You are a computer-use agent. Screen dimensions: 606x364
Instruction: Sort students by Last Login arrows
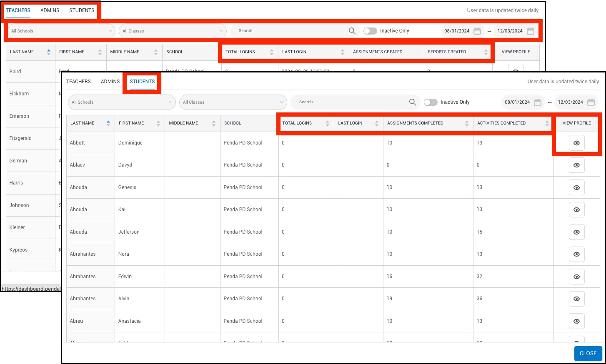tap(377, 123)
